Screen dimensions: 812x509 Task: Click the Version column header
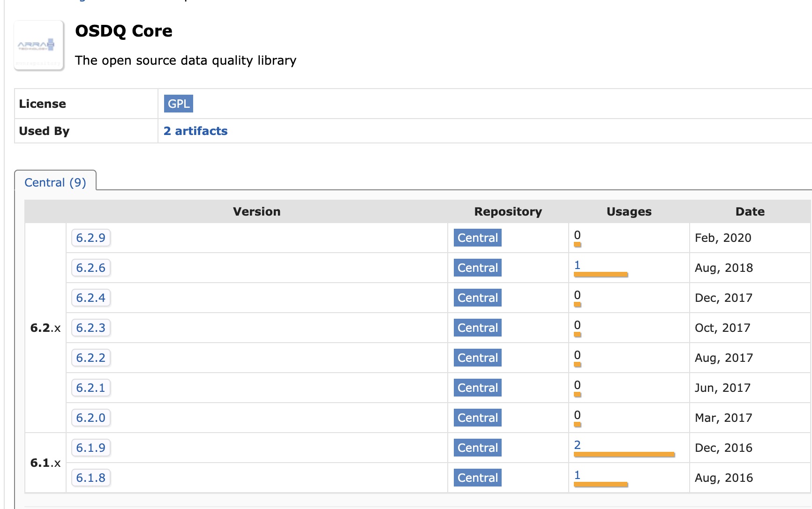[x=257, y=211]
